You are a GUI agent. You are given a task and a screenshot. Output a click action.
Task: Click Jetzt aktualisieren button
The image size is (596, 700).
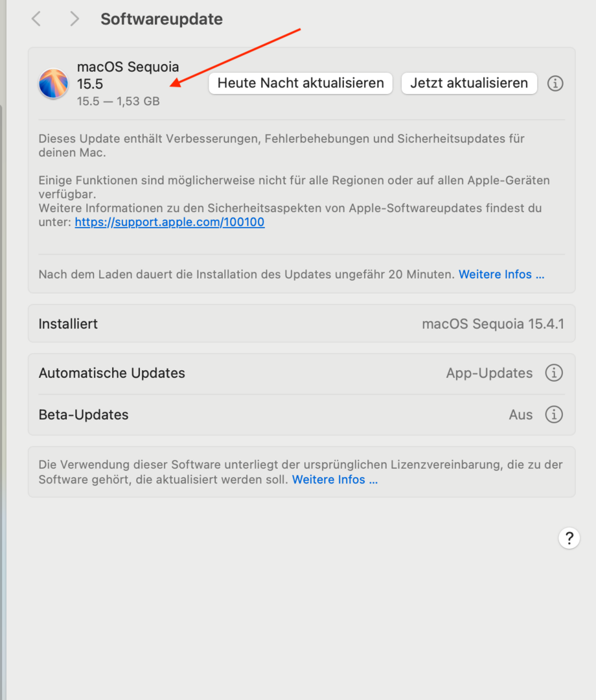click(469, 84)
